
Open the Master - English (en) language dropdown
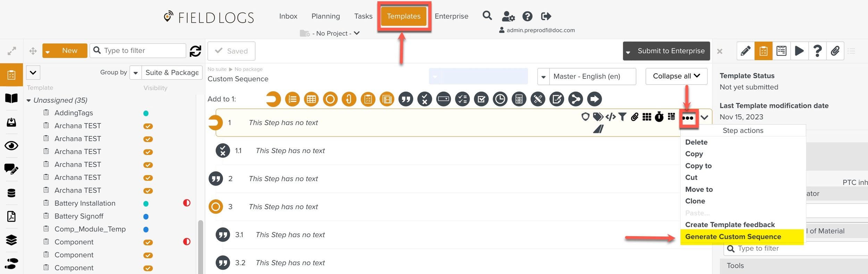tap(587, 76)
